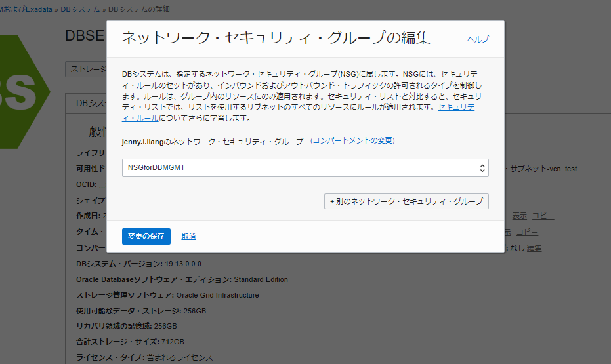Click the 一般 section heading behind the dialog

(x=91, y=131)
